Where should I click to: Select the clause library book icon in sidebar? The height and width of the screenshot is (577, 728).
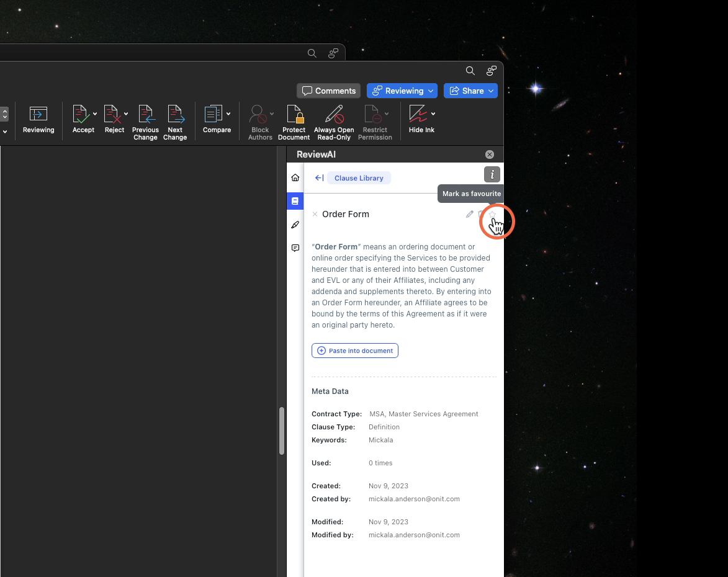click(x=295, y=201)
